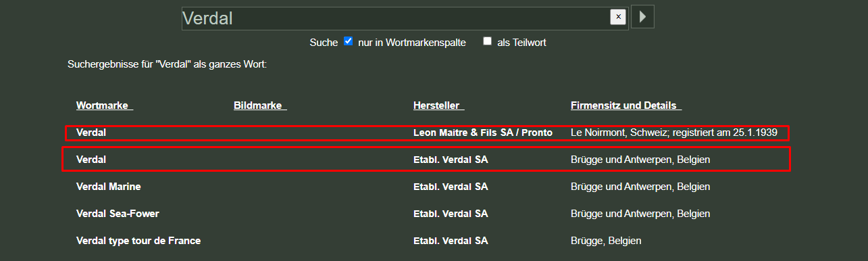Viewport: 868px width, 261px height.
Task: Enable the 'als Teilwort' checkbox
Action: [487, 41]
